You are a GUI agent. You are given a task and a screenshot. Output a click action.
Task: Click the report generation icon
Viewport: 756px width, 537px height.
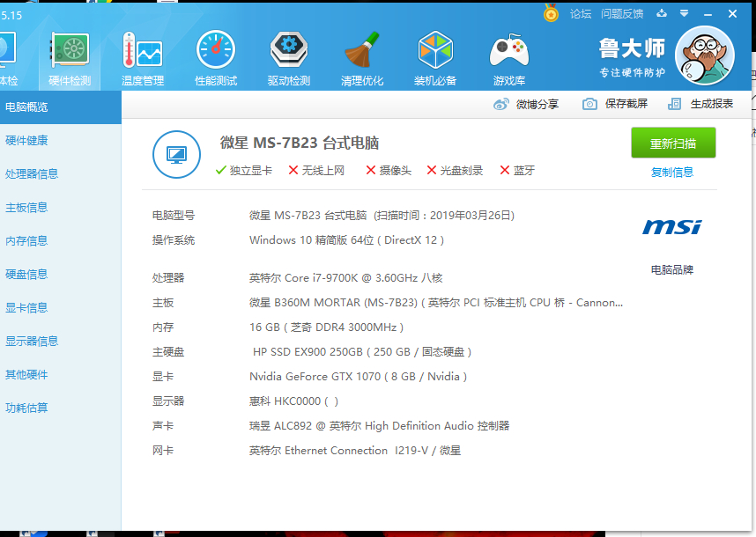675,104
